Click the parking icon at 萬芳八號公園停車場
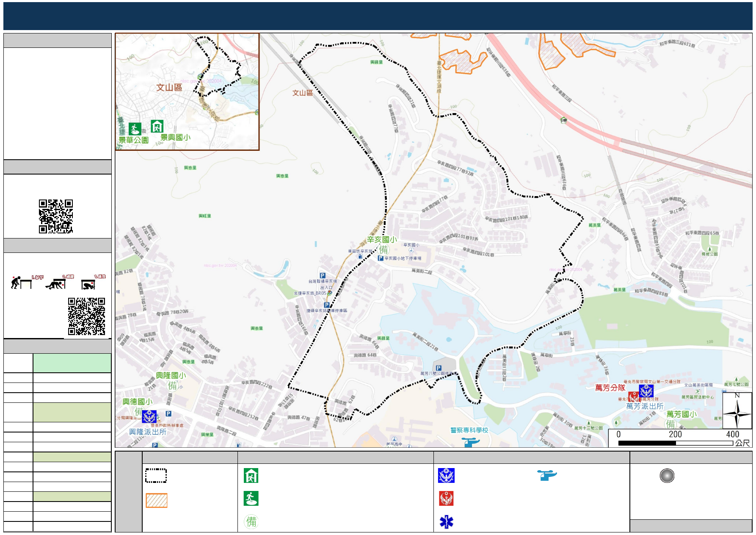756x535 pixels. pyautogui.click(x=439, y=368)
